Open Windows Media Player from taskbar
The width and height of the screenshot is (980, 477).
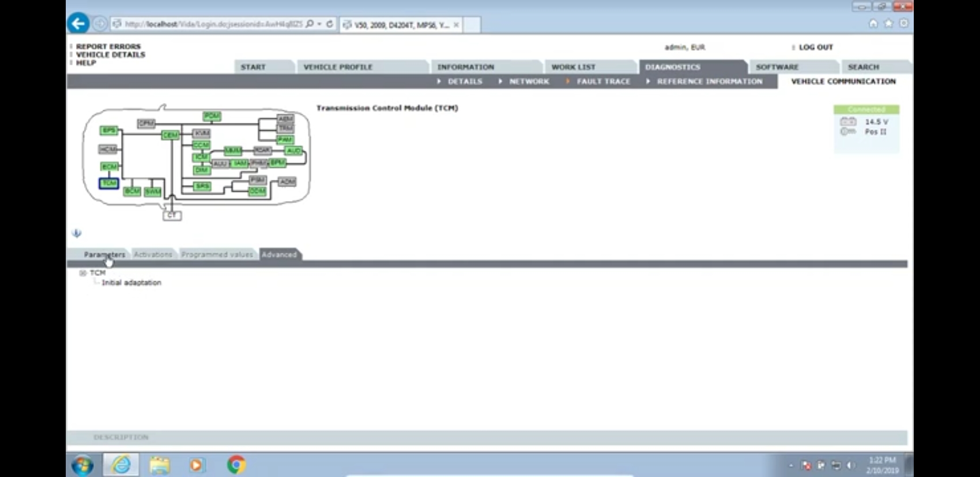(197, 465)
